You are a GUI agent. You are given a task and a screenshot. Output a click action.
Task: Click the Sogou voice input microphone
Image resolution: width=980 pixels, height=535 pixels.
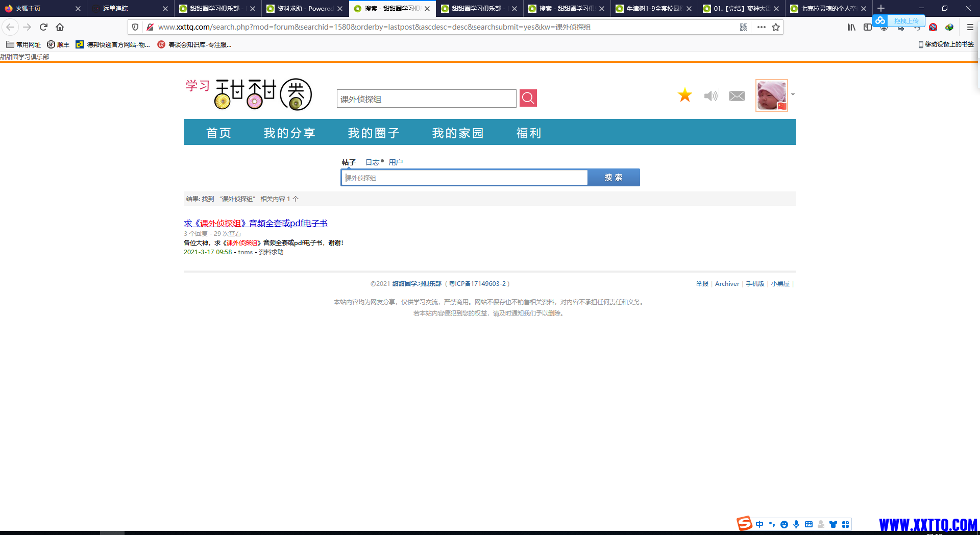pos(796,524)
